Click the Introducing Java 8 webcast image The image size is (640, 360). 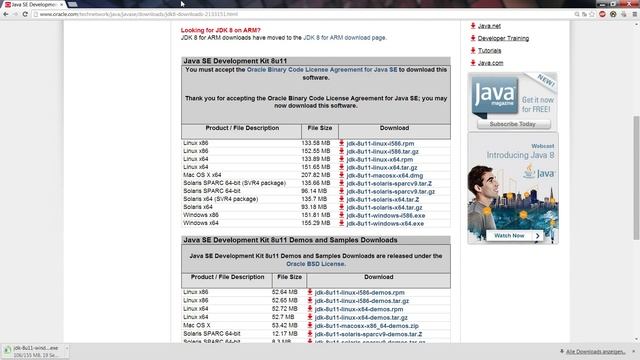click(x=513, y=189)
